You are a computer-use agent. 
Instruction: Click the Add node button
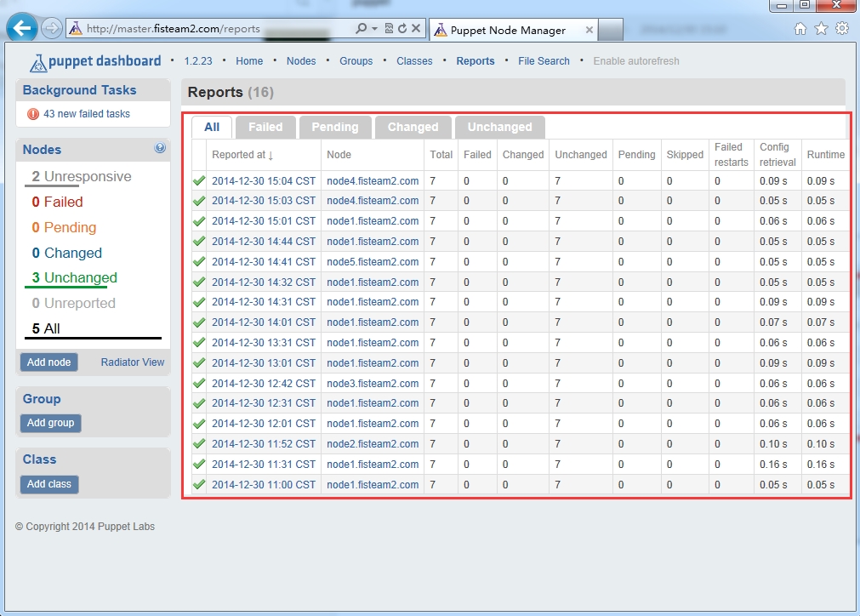click(48, 362)
